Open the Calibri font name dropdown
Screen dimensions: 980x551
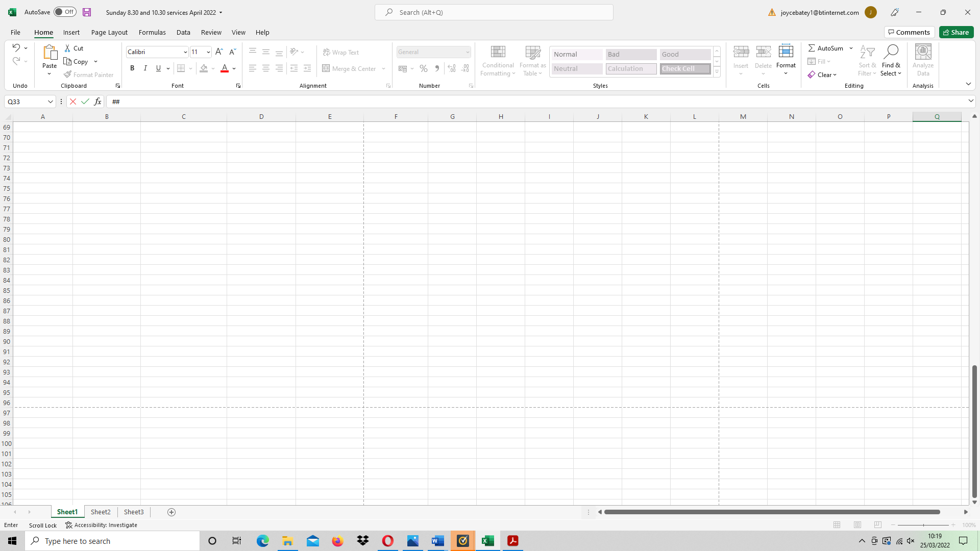click(185, 52)
